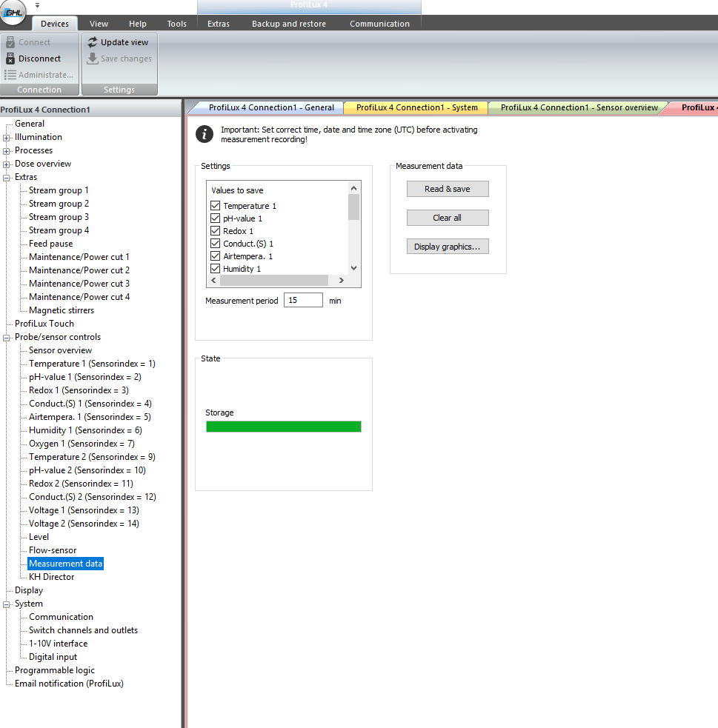This screenshot has height=728, width=718.
Task: Toggle the Conduct.(S) 1 checkbox
Action: (x=215, y=244)
